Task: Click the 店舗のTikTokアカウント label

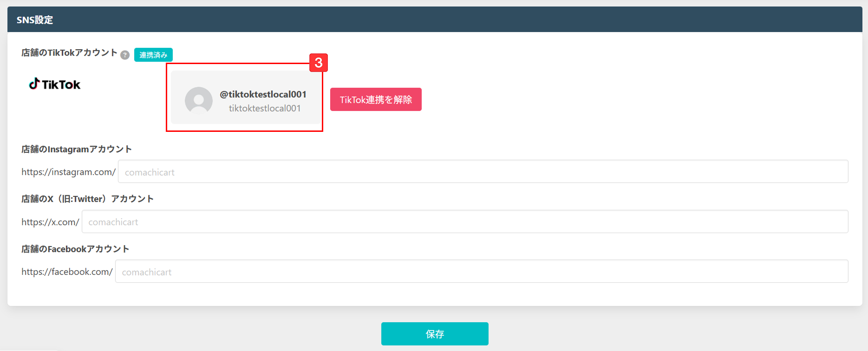Action: tap(69, 53)
